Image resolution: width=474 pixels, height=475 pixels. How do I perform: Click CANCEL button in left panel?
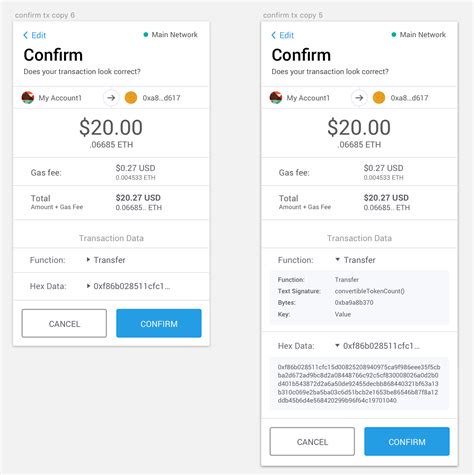64,323
